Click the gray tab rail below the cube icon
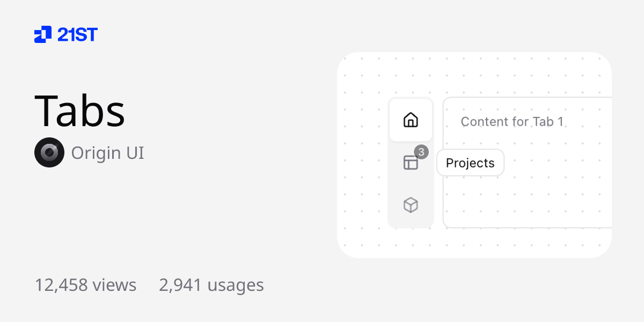Screen dimensions: 644x322 [411, 223]
